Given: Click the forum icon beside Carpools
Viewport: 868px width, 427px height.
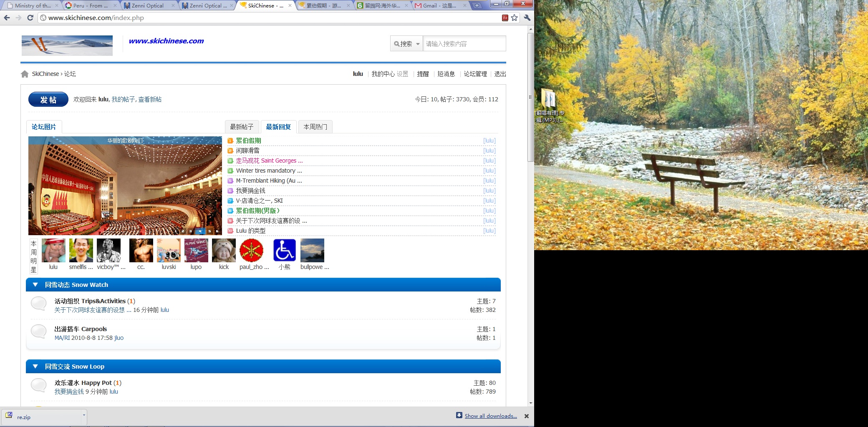Looking at the screenshot, I should [x=39, y=332].
